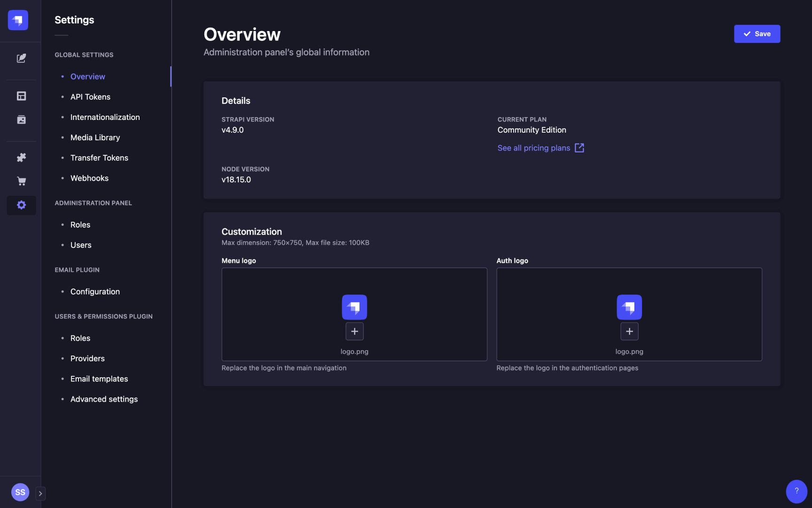
Task: Open the Content-Type Builder icon
Action: (x=21, y=96)
